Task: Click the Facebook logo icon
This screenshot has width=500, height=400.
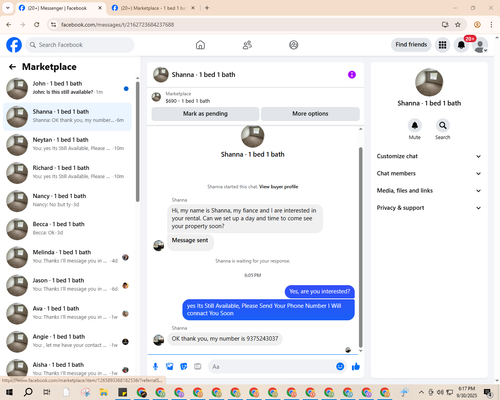Action: point(14,45)
